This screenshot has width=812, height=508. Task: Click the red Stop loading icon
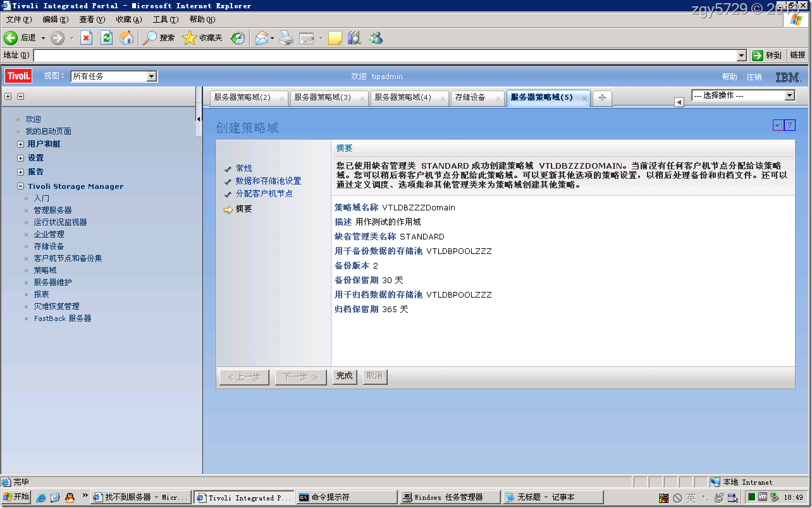[x=87, y=38]
